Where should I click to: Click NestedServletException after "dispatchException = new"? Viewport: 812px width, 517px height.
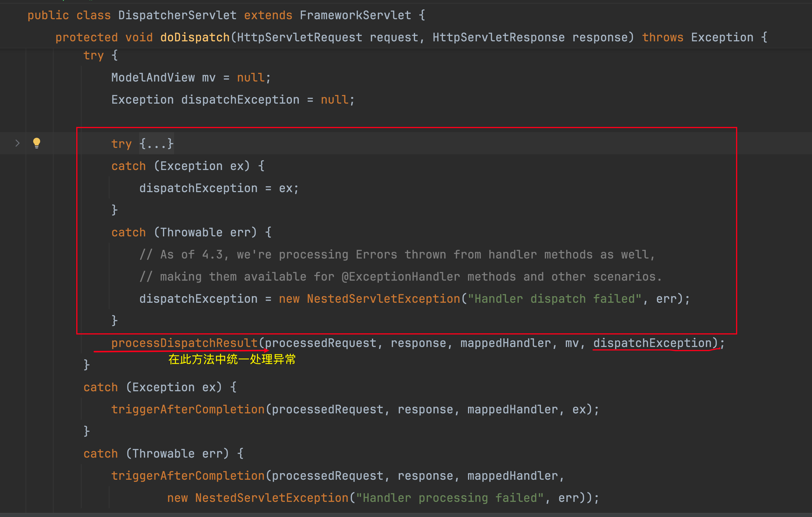[383, 299]
